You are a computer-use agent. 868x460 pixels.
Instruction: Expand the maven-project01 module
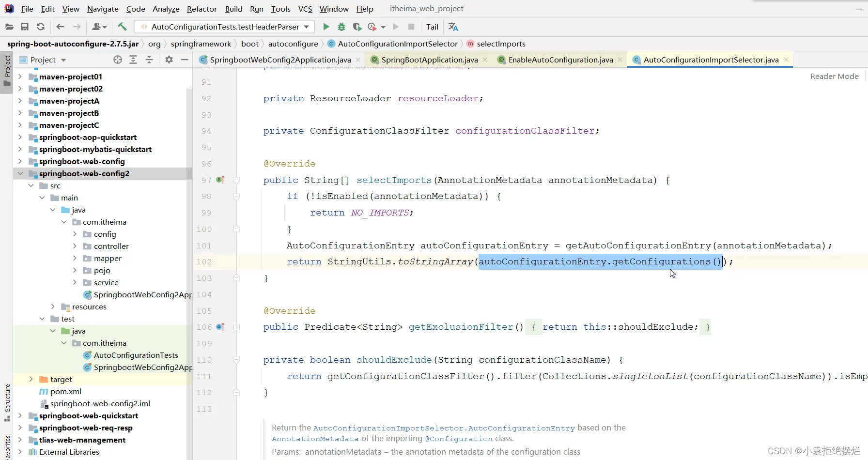[x=20, y=77]
